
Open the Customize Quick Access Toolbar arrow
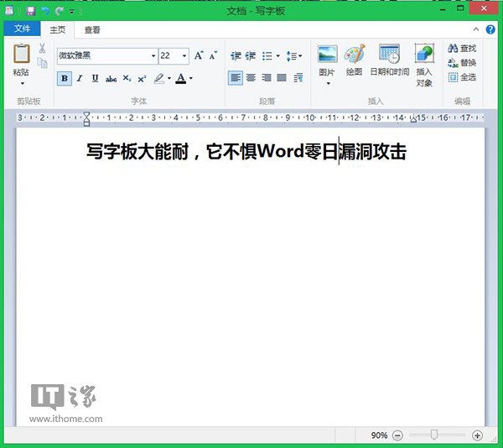tap(72, 12)
